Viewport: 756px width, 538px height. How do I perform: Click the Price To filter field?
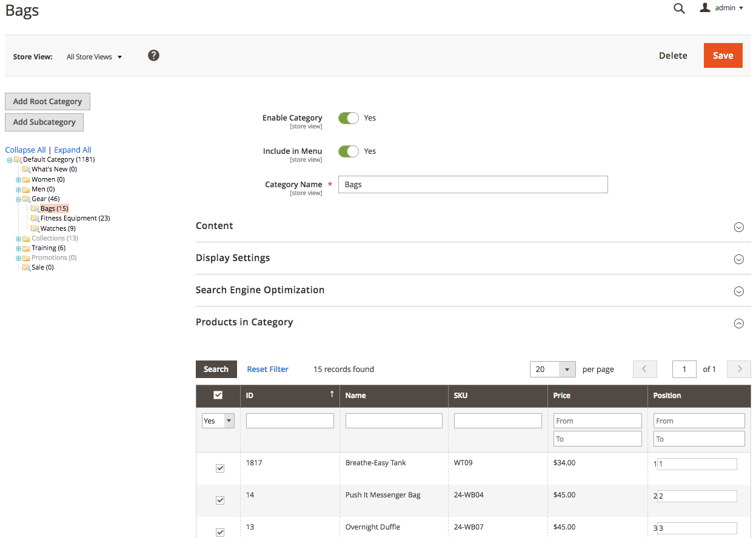pyautogui.click(x=598, y=439)
